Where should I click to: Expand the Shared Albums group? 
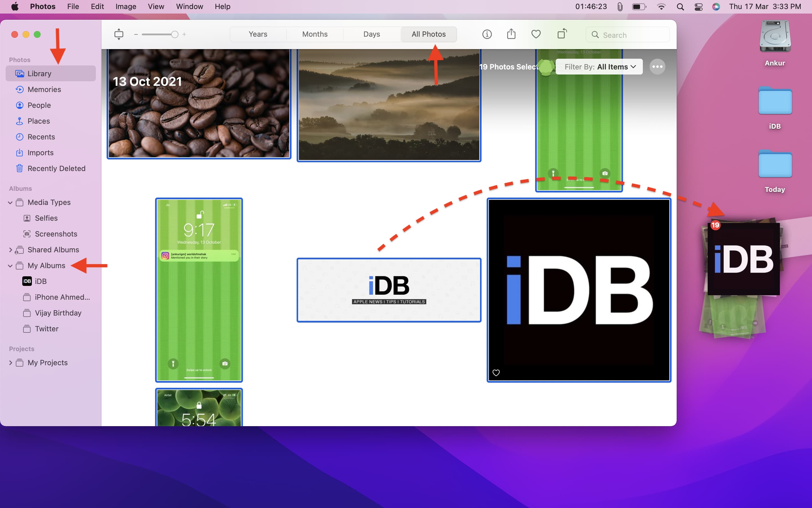(x=10, y=250)
